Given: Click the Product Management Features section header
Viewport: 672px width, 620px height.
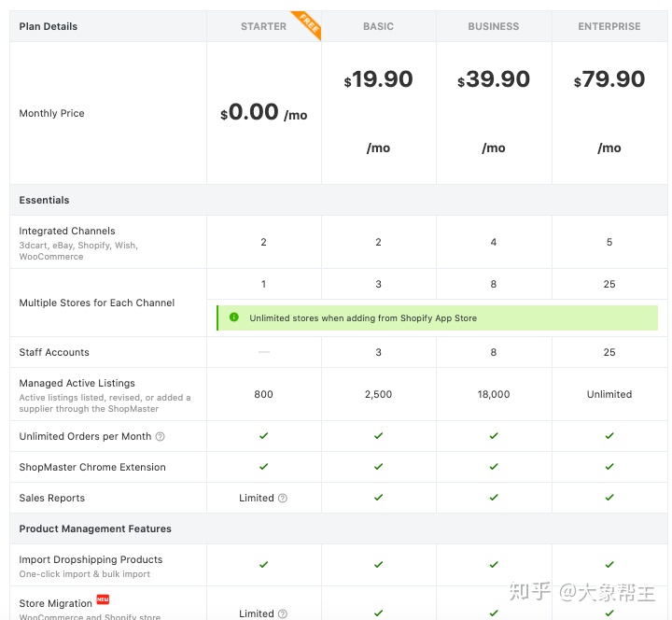Looking at the screenshot, I should tap(95, 528).
